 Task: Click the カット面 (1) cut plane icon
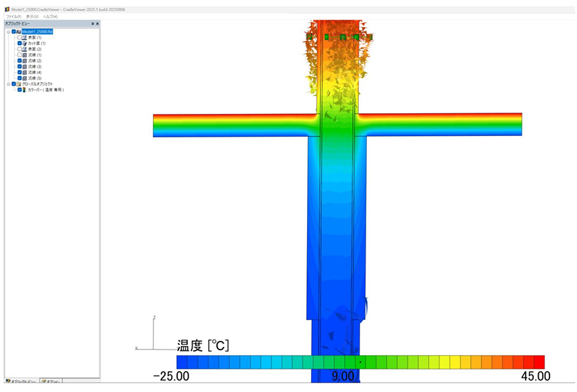[x=24, y=43]
